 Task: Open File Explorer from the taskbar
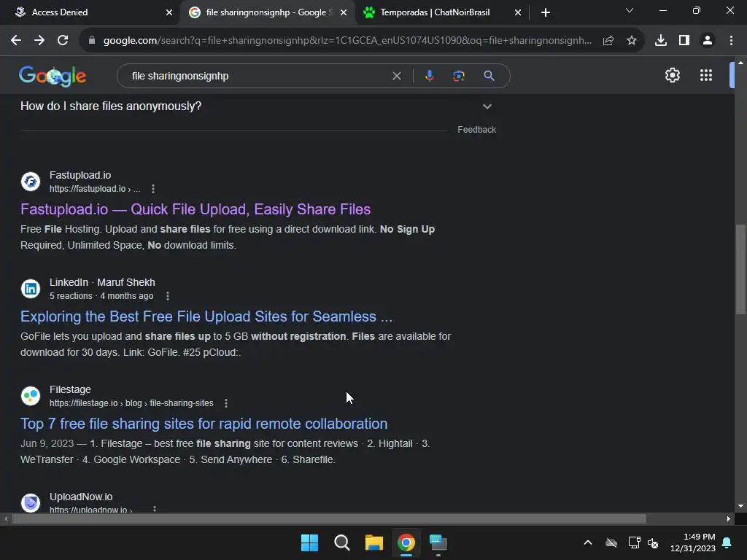(374, 542)
